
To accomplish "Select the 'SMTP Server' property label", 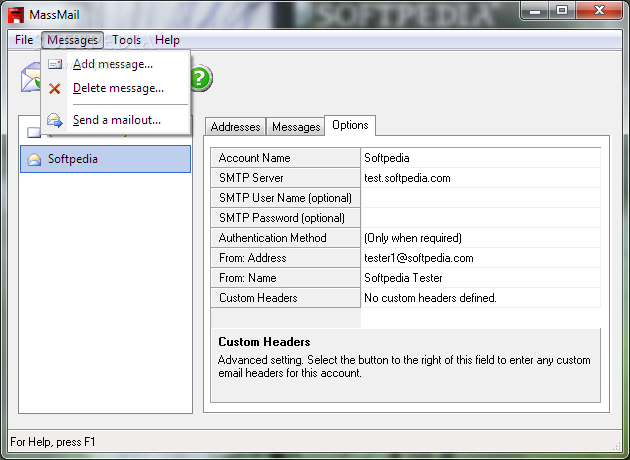I will pos(285,178).
